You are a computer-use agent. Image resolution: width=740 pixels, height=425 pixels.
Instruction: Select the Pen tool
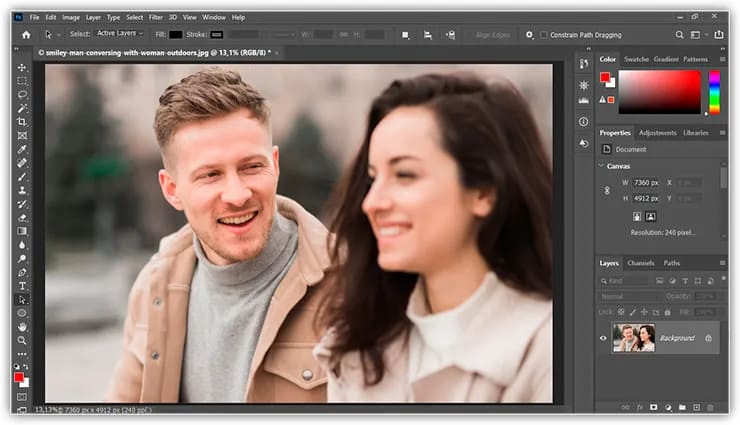(22, 272)
